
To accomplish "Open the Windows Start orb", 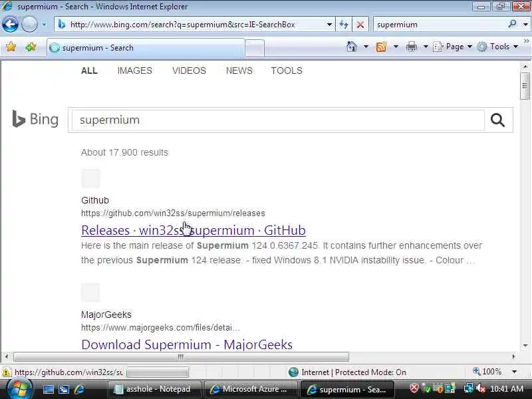I will [19, 389].
